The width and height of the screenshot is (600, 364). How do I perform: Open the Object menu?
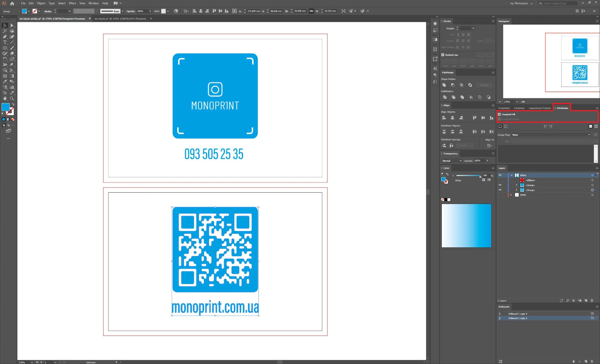point(41,3)
